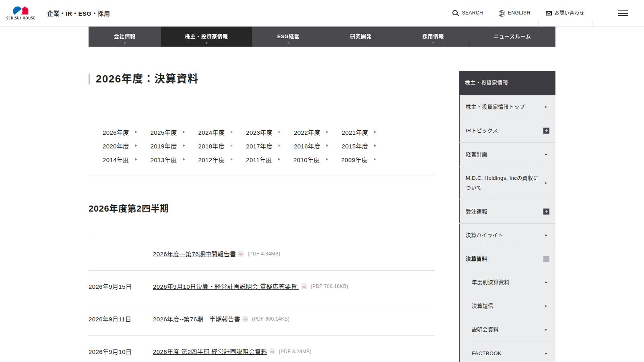Open 2026年度 第2四半期 経営計画説明会資料 link
The image size is (644, 362).
210,352
